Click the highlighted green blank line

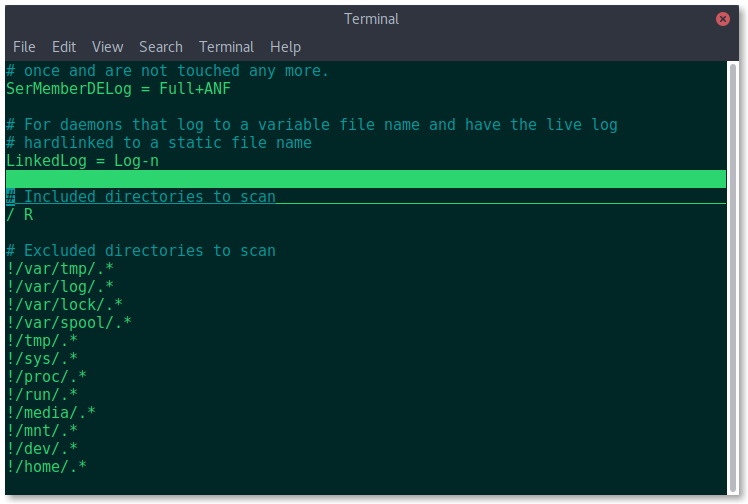pyautogui.click(x=366, y=179)
